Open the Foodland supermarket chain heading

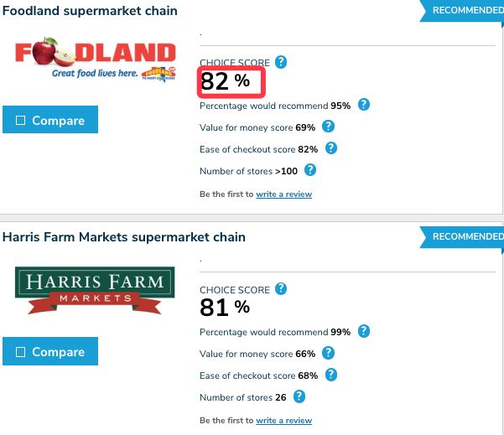(90, 11)
